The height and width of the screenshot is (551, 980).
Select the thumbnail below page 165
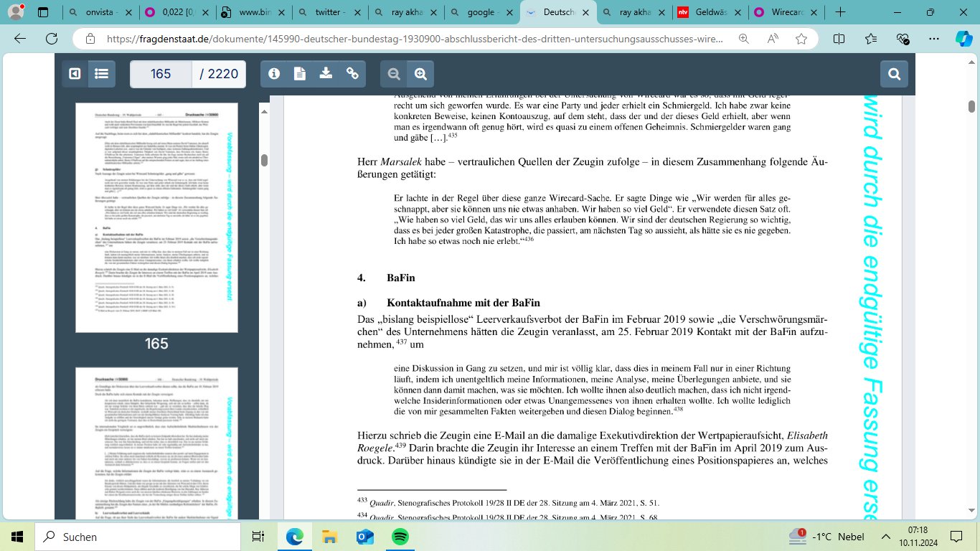[x=156, y=442]
